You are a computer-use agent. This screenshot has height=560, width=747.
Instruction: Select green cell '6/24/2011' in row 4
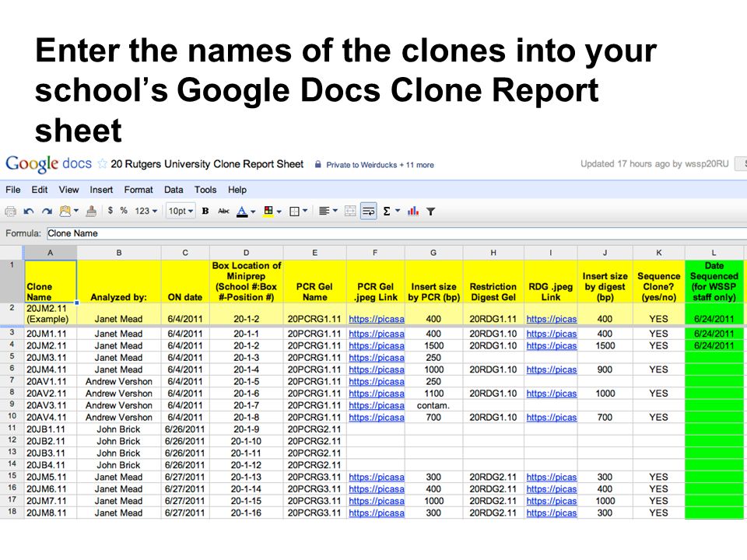(714, 345)
